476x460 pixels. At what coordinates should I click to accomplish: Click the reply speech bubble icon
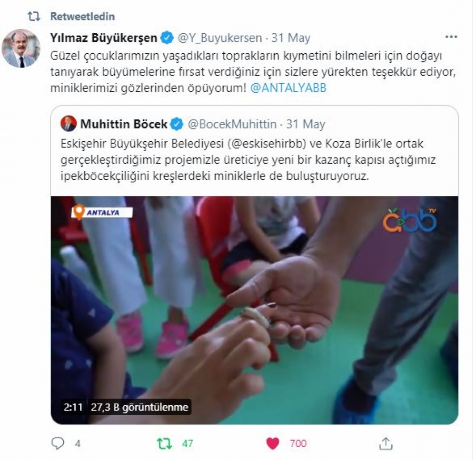click(58, 444)
